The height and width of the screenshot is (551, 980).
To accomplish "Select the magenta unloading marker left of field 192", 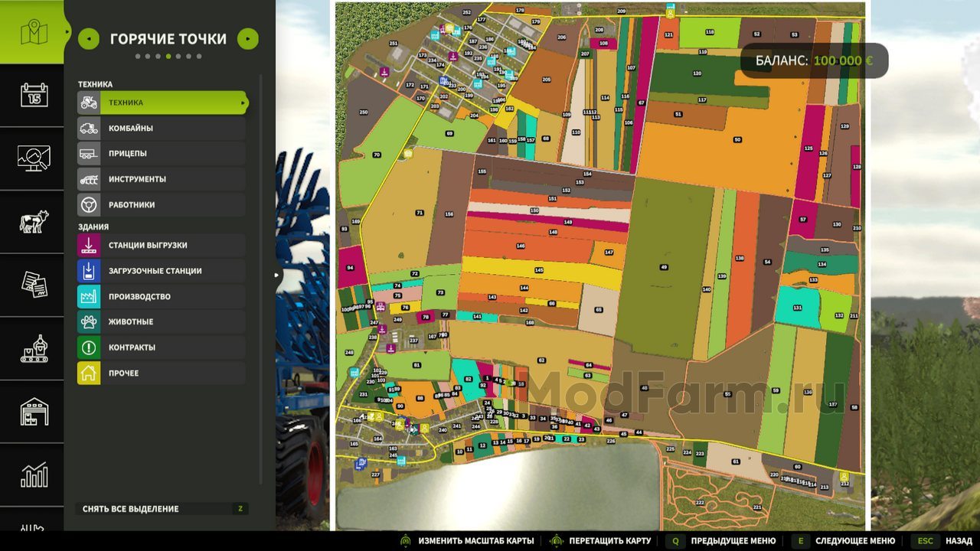I will click(453, 56).
